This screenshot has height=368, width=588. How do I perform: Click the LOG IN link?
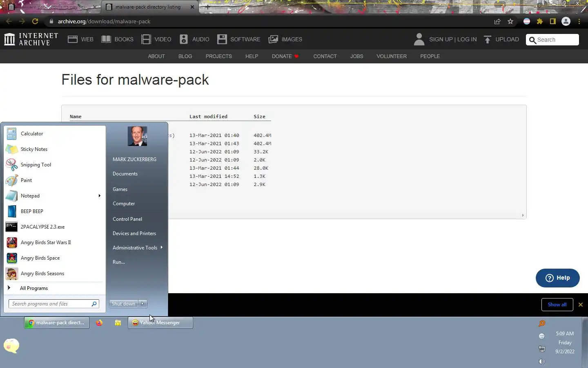(467, 39)
